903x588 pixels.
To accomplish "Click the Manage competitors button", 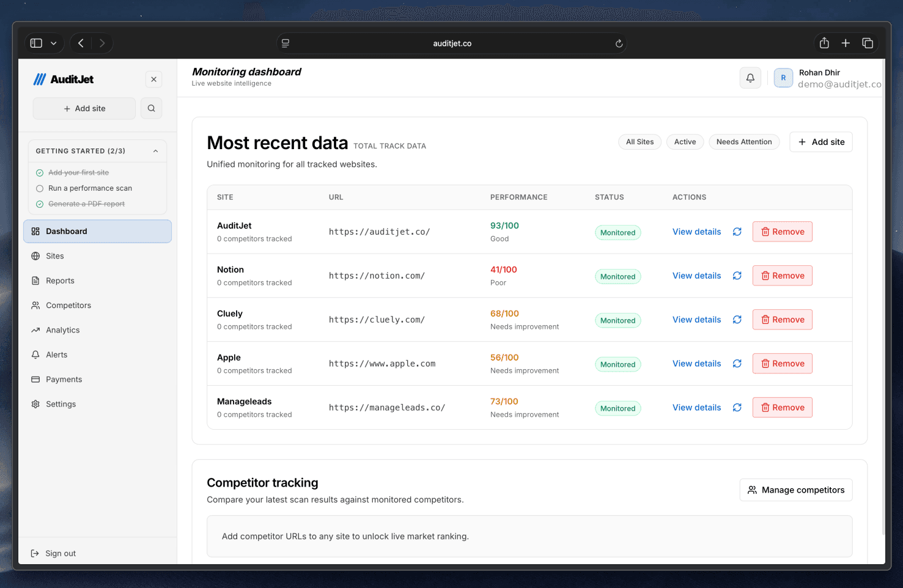I will [x=796, y=490].
